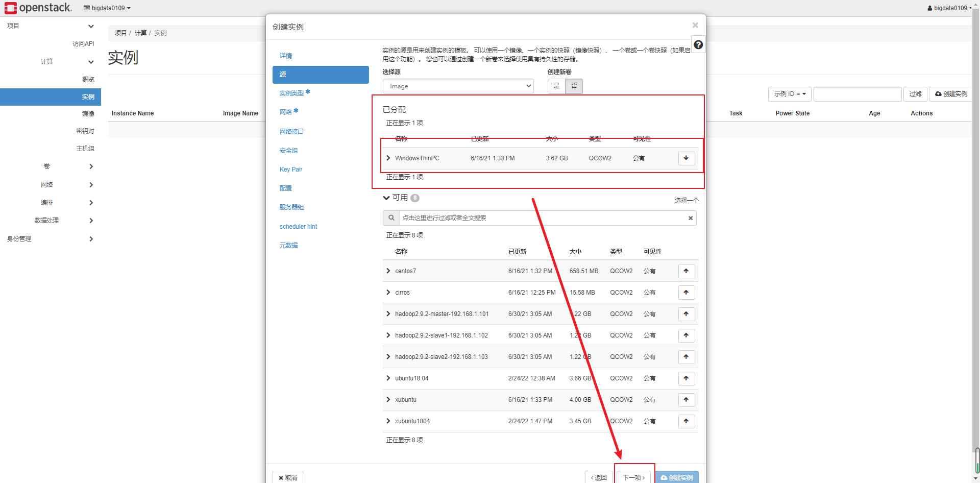Allocate ubuntu18.04 image with up arrow
Screen dimensions: 980x483
[687, 378]
